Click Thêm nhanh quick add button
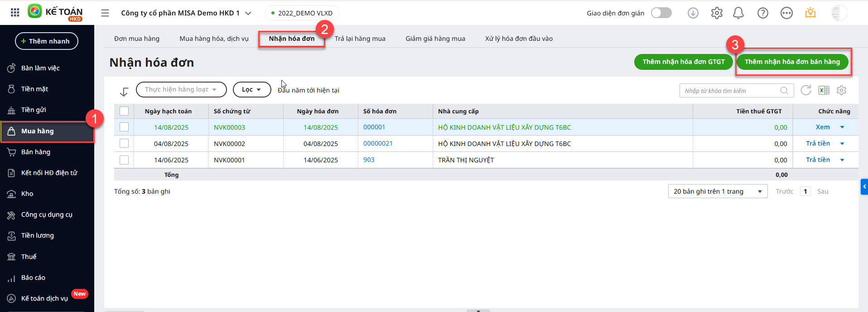The image size is (868, 312). (46, 41)
